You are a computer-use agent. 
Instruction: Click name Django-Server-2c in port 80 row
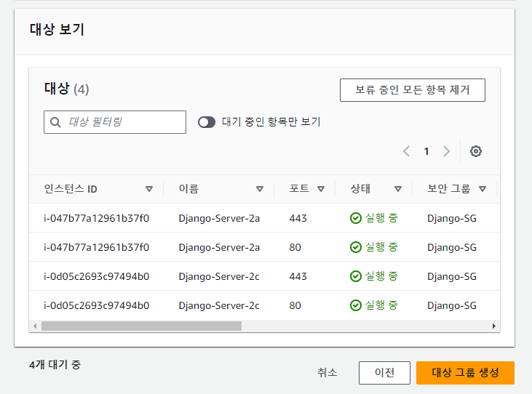pos(219,306)
